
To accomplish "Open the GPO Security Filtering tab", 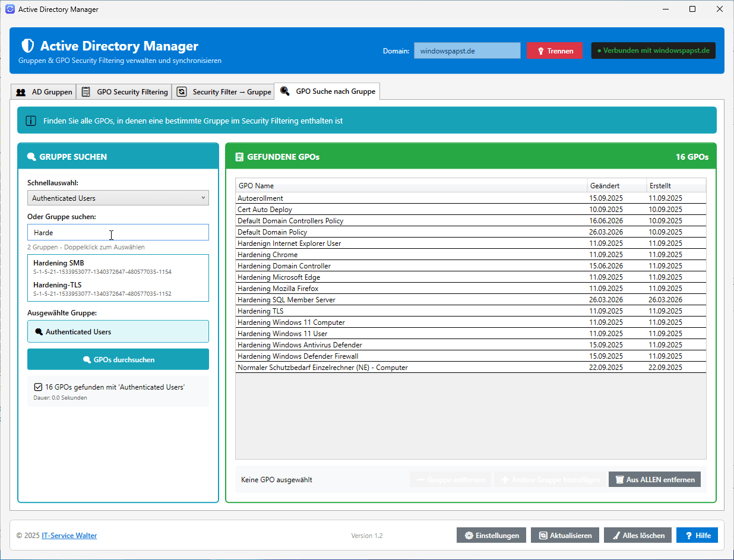I will click(124, 91).
